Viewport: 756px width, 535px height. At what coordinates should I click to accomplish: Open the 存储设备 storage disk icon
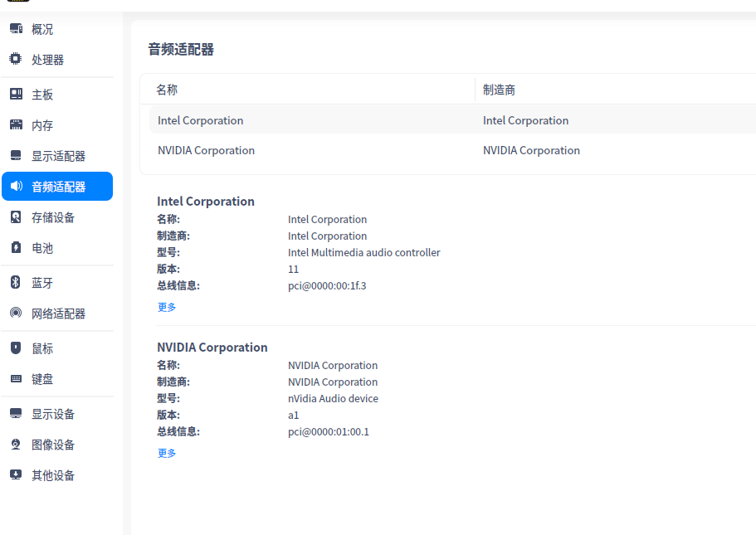point(16,216)
